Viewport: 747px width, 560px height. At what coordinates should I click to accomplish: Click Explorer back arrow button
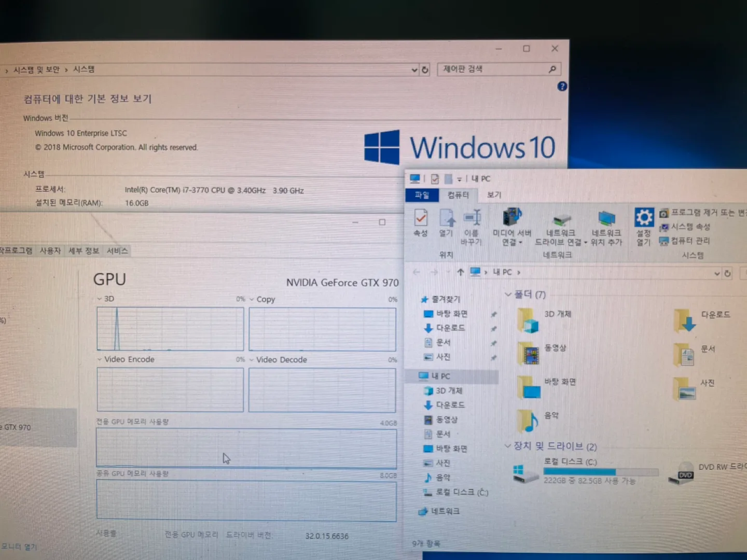[416, 272]
